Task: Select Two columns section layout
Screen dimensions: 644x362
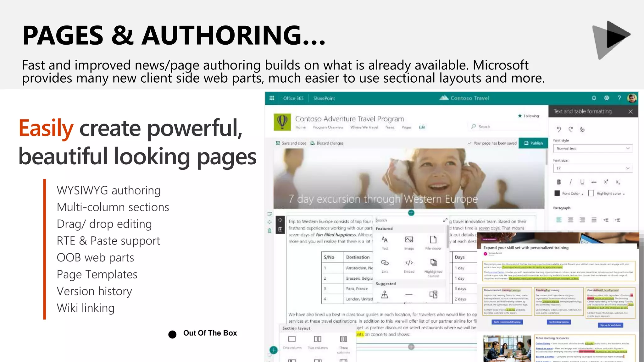Action: click(x=318, y=342)
